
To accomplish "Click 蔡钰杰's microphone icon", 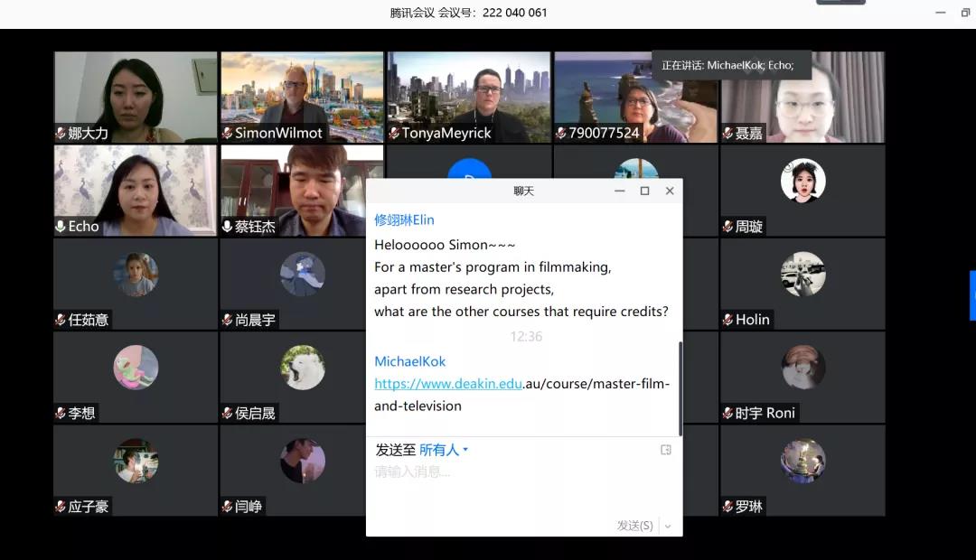I will click(x=227, y=227).
